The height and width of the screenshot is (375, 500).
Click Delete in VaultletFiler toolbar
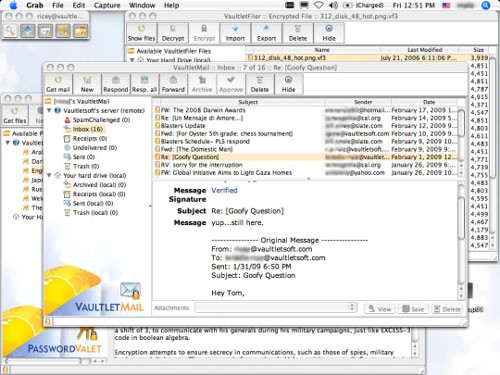298,33
